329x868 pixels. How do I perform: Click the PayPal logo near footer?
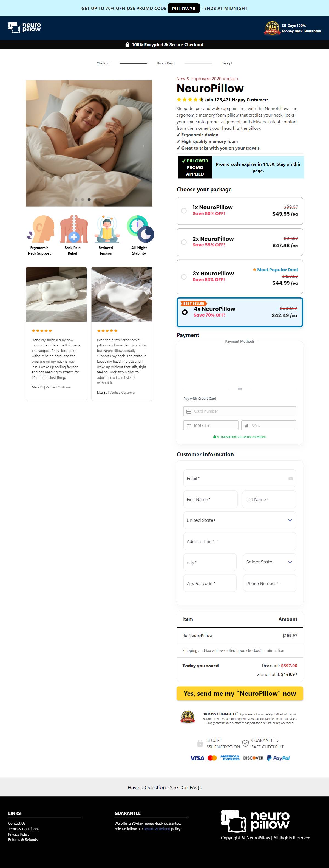pos(278,758)
